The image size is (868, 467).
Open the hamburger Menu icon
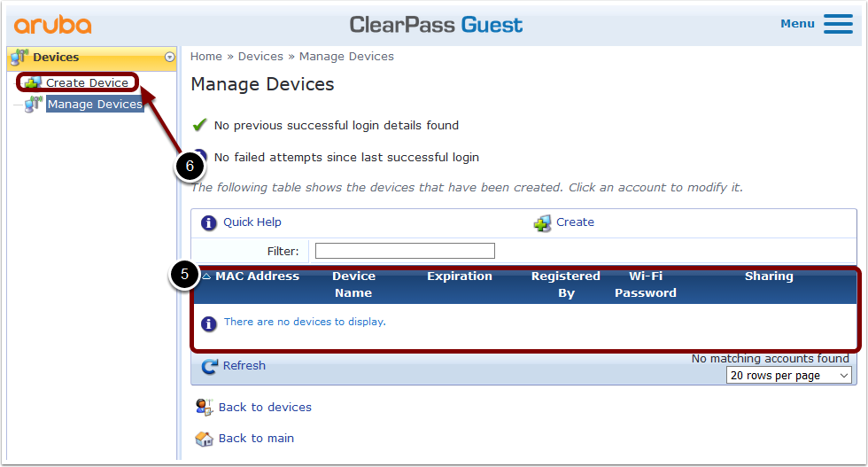838,24
